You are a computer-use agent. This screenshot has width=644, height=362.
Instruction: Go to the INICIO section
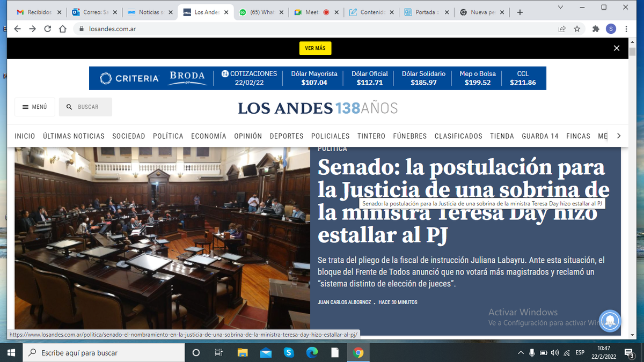25,136
